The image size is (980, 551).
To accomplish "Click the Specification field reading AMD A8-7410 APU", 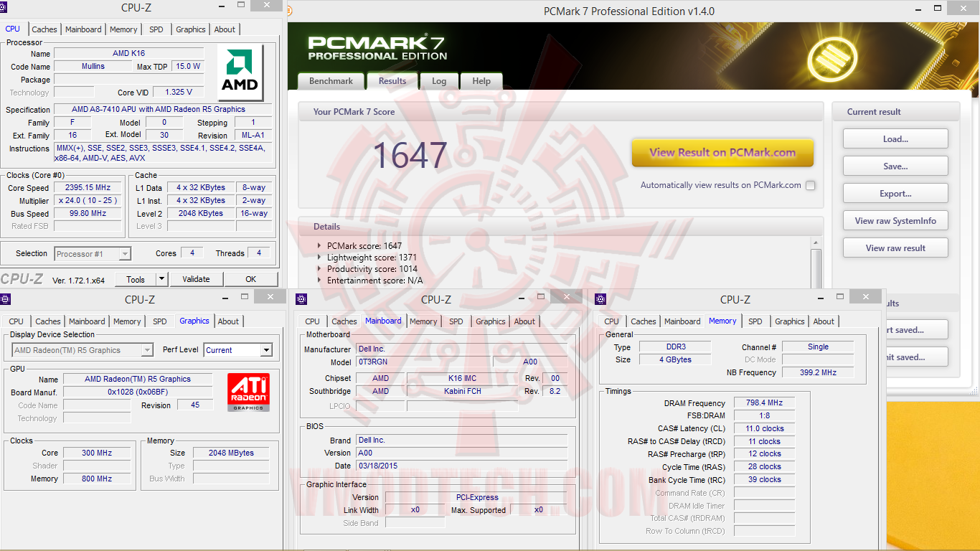I will tap(163, 110).
